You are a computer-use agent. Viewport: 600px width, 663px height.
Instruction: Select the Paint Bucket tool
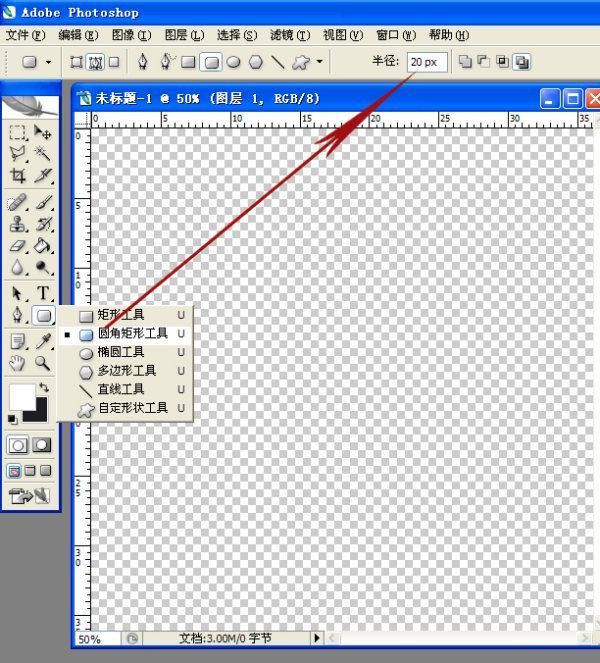(x=42, y=246)
